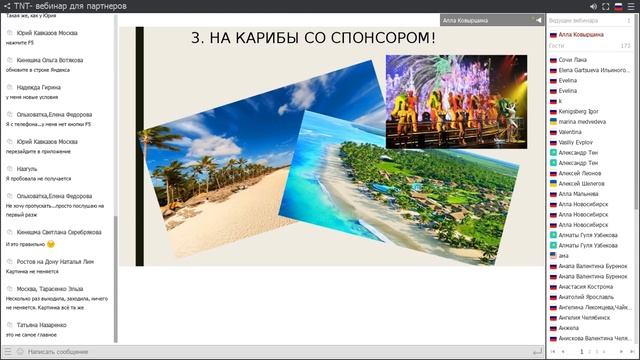The image size is (640, 360).
Task: Click chat message перезайдите в приложение
Action: click(x=38, y=151)
